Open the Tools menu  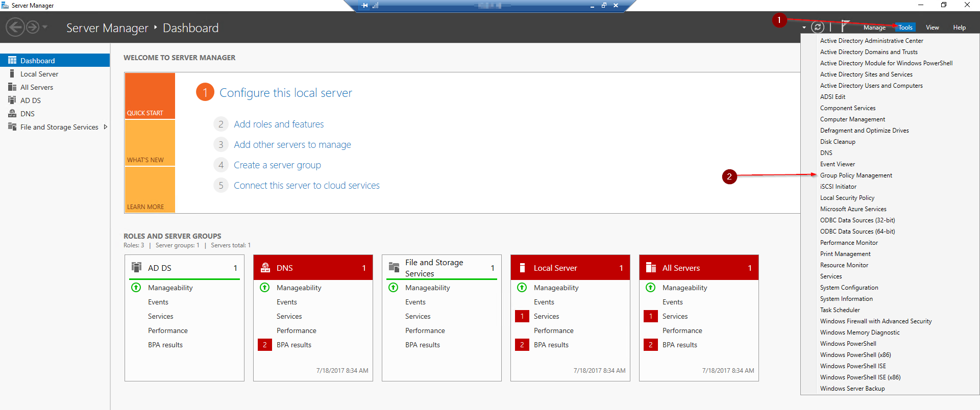pyautogui.click(x=905, y=28)
